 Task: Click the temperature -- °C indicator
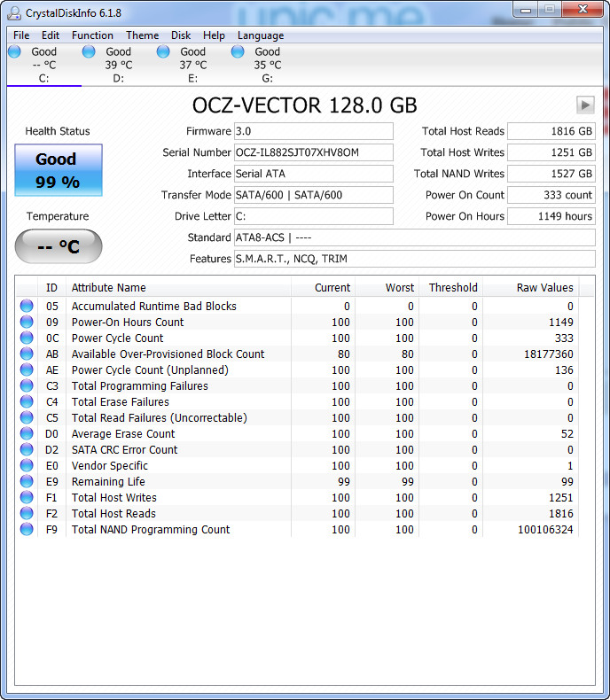(x=59, y=246)
